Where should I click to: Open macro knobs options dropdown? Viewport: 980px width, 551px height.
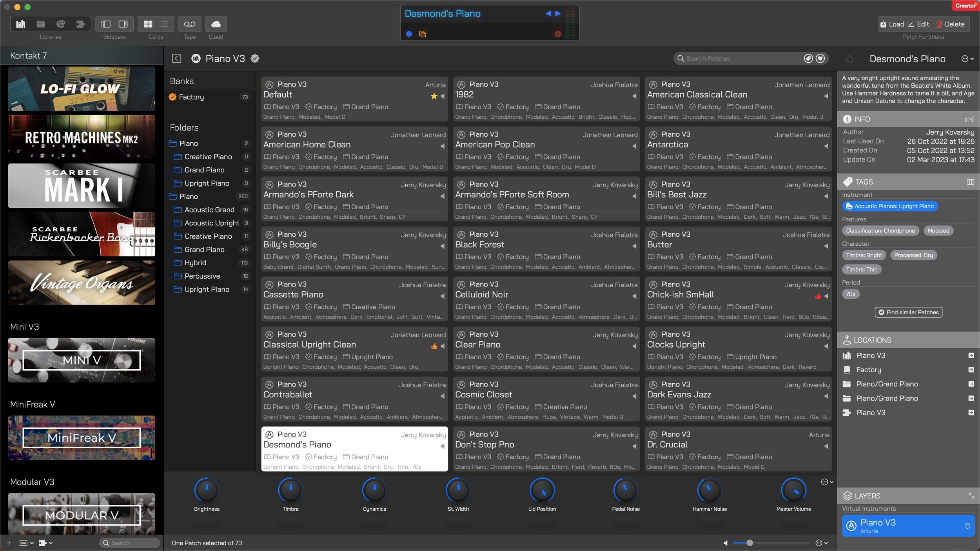(827, 482)
